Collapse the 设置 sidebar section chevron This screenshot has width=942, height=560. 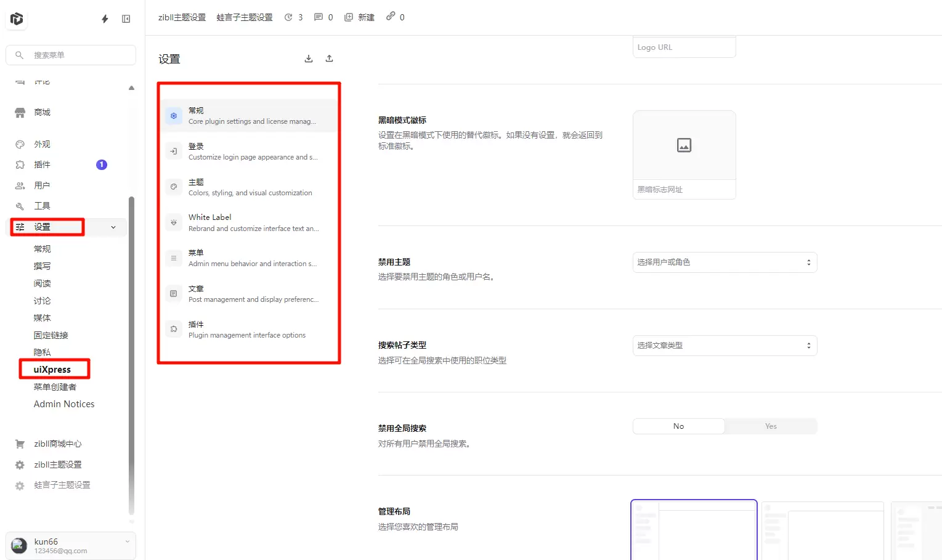113,227
